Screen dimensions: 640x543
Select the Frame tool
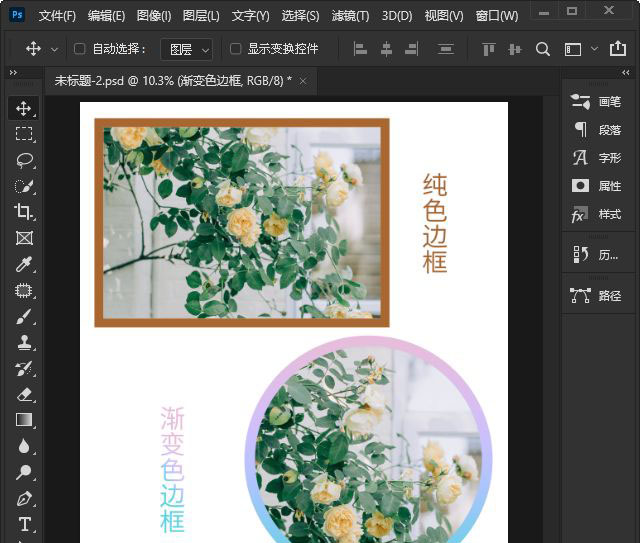24,238
